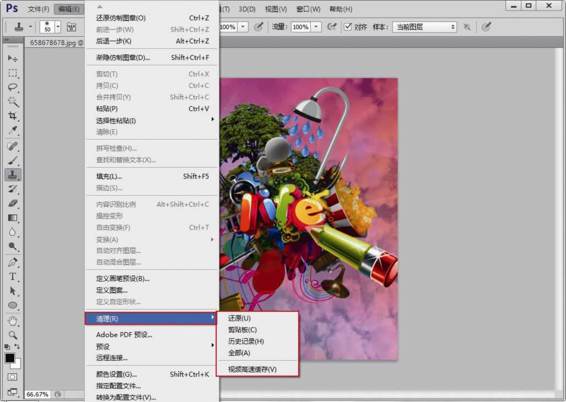Select the Brush tool
The image size is (566, 402).
tap(13, 160)
